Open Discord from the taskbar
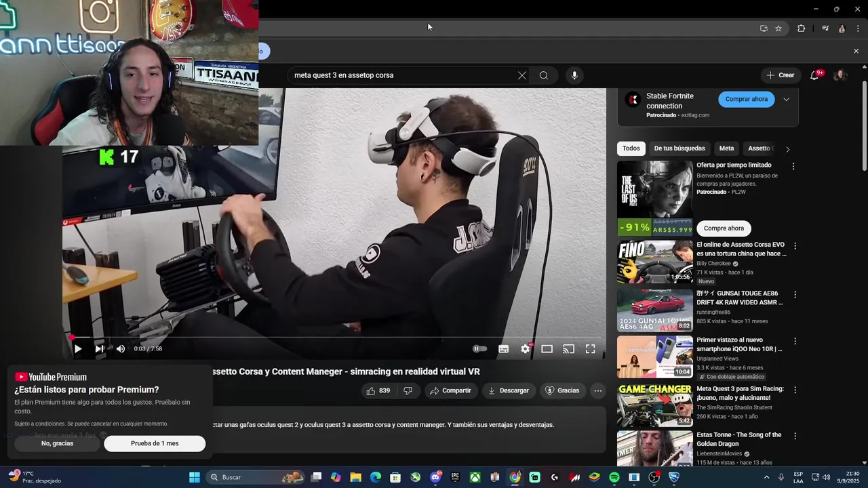Screen dimensions: 868x488 click(x=436, y=477)
